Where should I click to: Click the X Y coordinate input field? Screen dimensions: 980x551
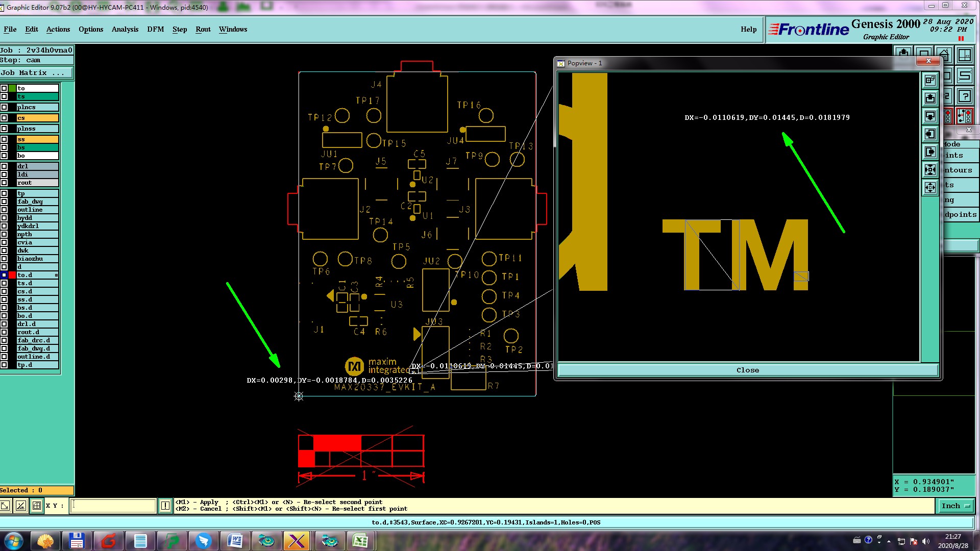113,506
